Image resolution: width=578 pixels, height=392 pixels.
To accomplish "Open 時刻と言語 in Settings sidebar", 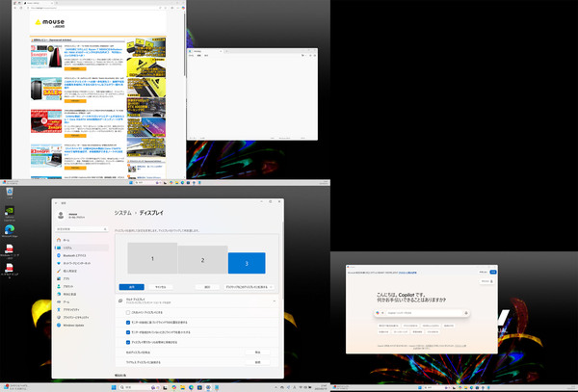I will point(81,295).
